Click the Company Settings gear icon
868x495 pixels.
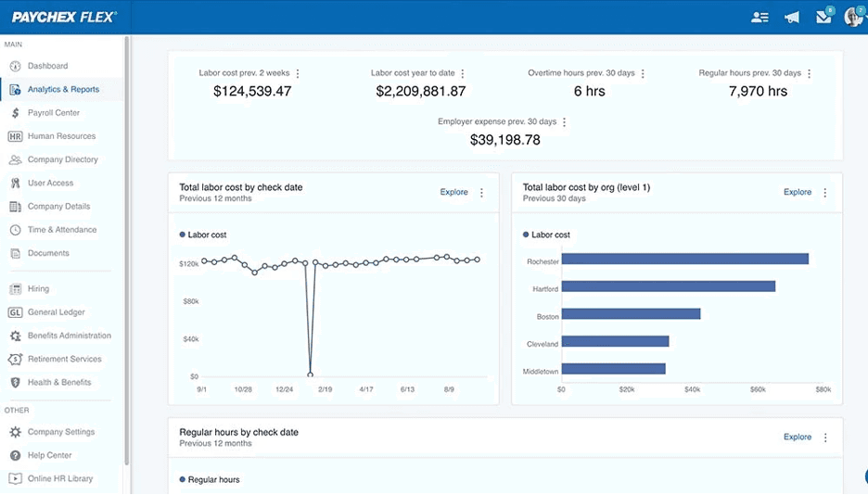tap(15, 432)
